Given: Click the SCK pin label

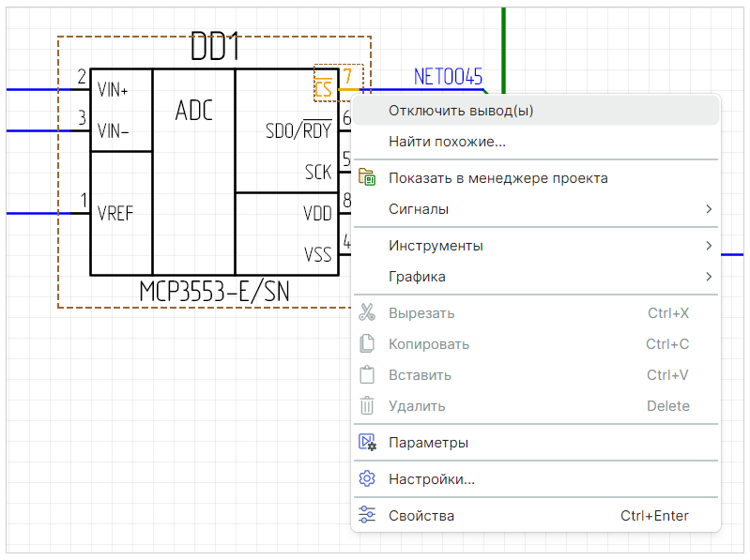Looking at the screenshot, I should tap(318, 172).
